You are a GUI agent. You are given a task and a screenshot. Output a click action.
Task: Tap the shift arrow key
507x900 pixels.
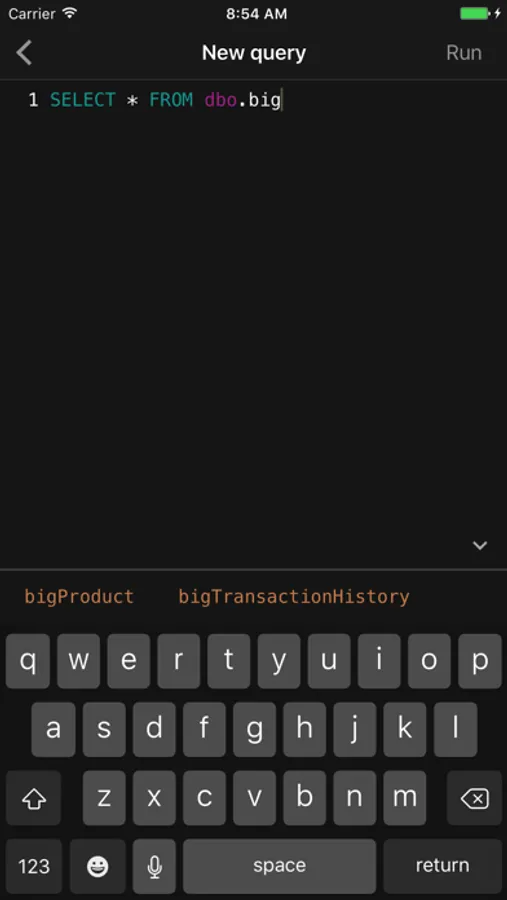(33, 798)
